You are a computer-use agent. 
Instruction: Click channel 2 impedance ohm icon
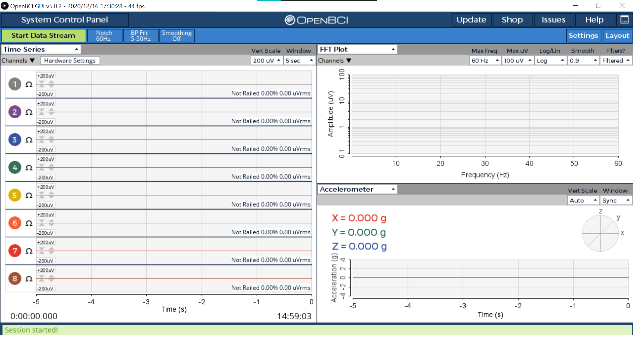pyautogui.click(x=29, y=112)
